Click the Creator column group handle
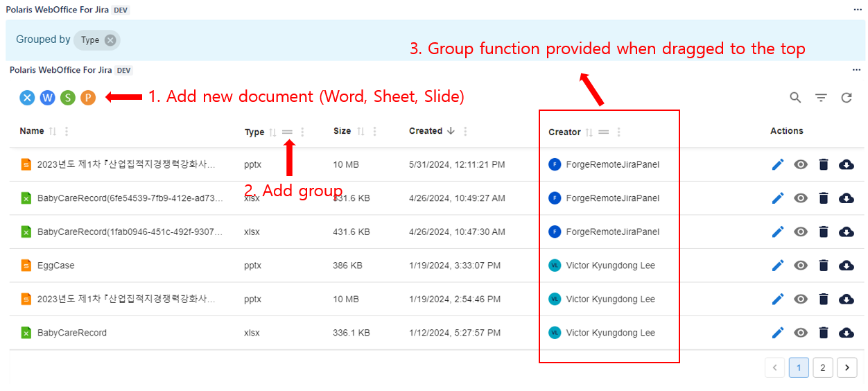Screen dimensions: 868x391 (x=604, y=132)
